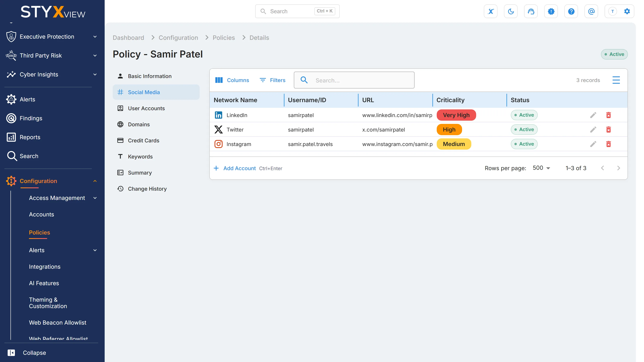The width and height of the screenshot is (644, 362).
Task: Delete the Instagram account row
Action: (609, 144)
